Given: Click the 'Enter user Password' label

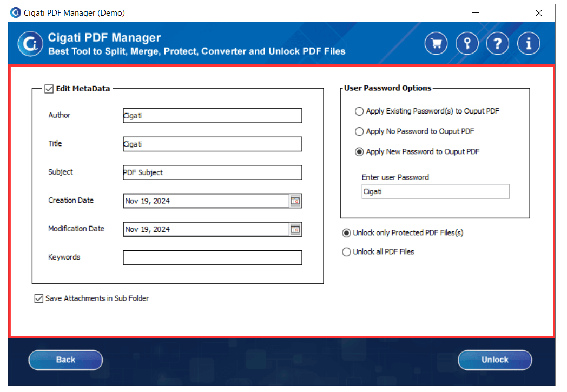Looking at the screenshot, I should tap(395, 177).
